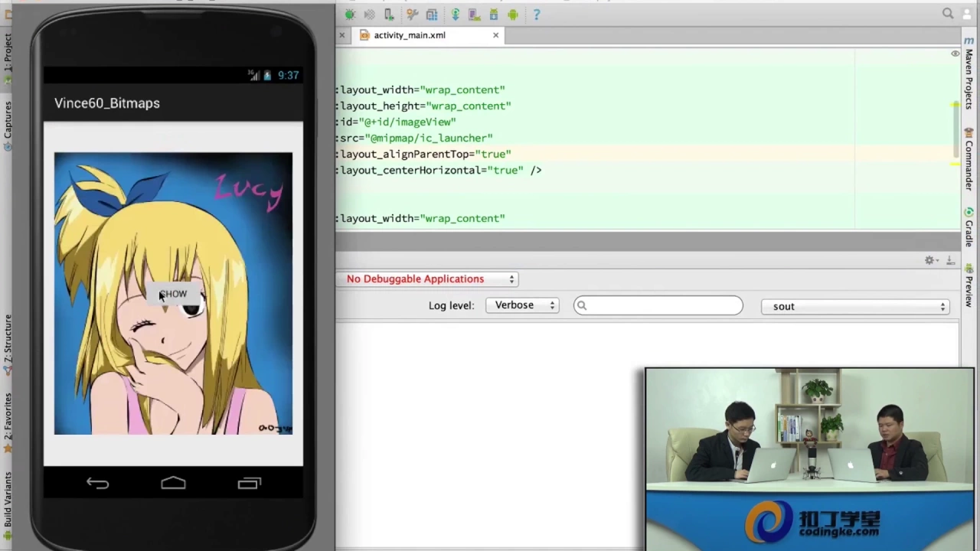Click the code line id="@+id/imageView"
Viewport: 980px width, 551px height.
pos(396,122)
